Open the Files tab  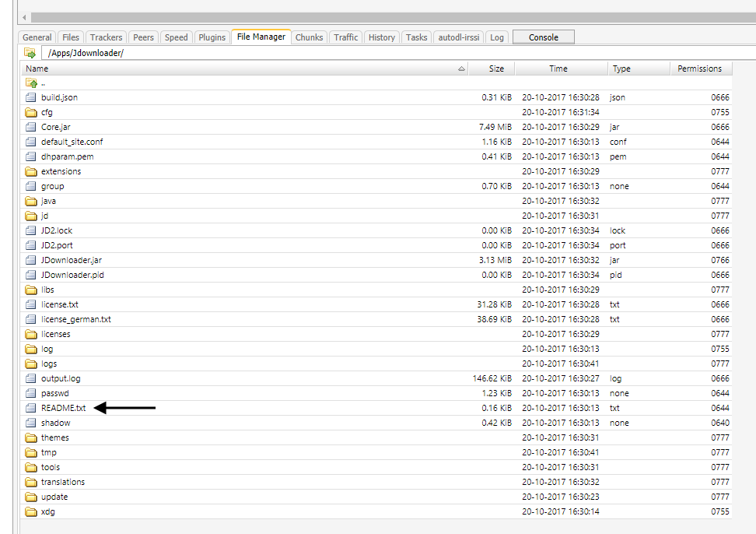[x=71, y=37]
